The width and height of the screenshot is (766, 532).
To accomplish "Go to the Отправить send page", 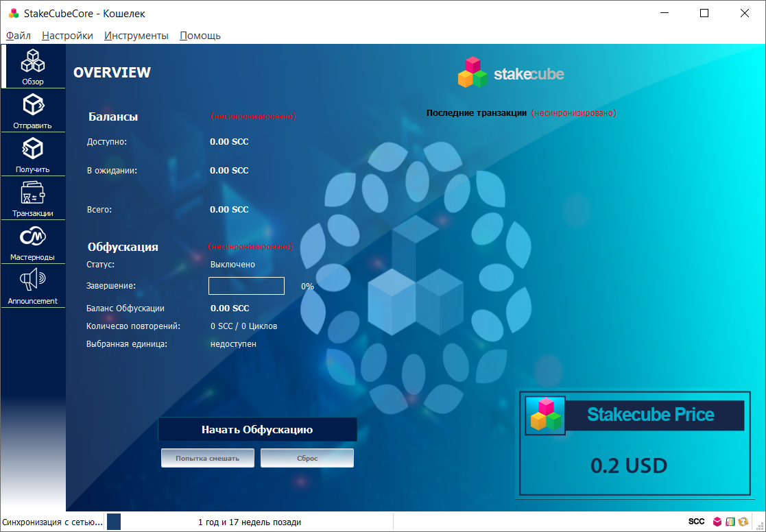I will (33, 110).
